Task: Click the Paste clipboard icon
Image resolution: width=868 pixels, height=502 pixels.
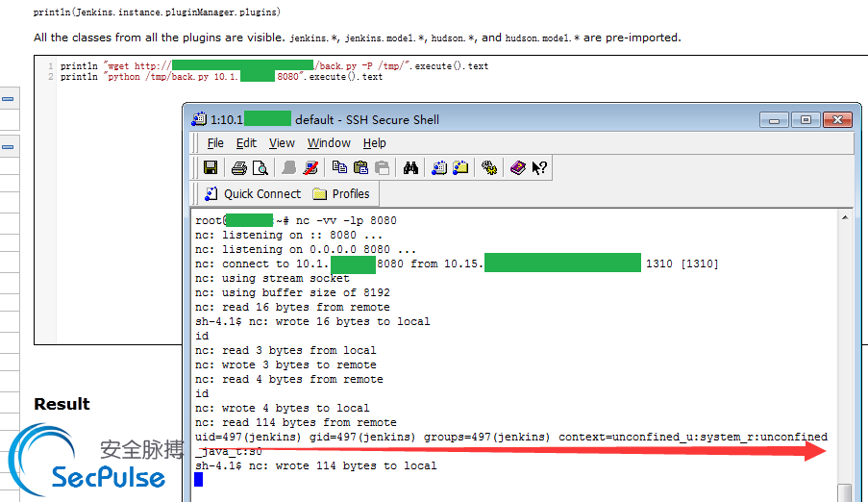Action: tap(360, 167)
